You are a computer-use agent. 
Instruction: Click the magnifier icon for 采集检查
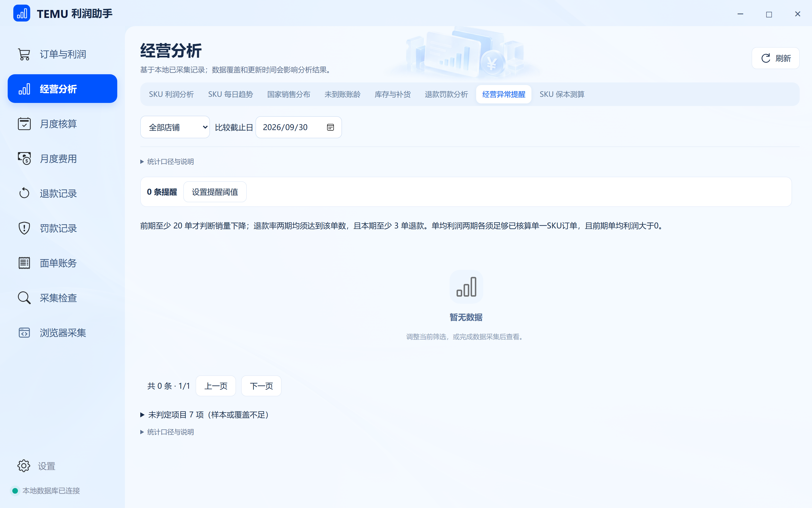click(x=24, y=298)
